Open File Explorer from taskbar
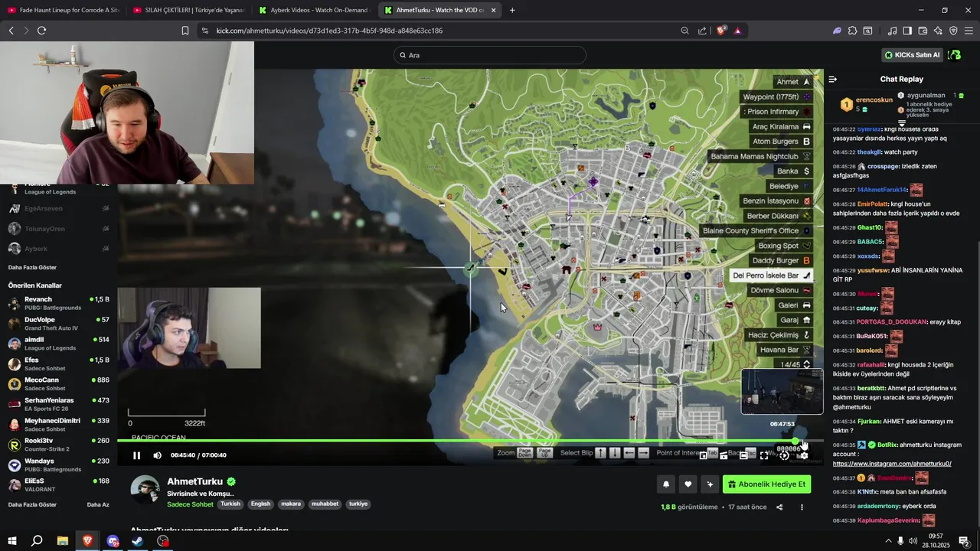This screenshot has height=551, width=980. [63, 541]
